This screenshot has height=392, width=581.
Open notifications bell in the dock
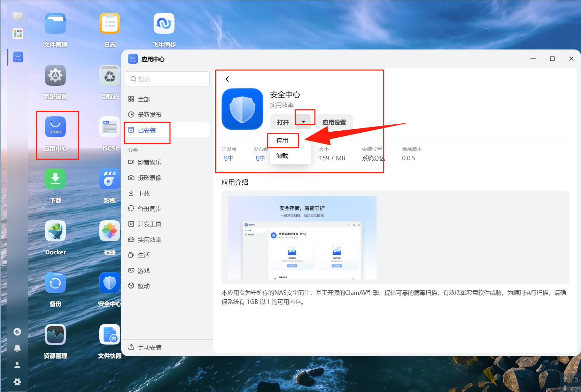click(17, 348)
